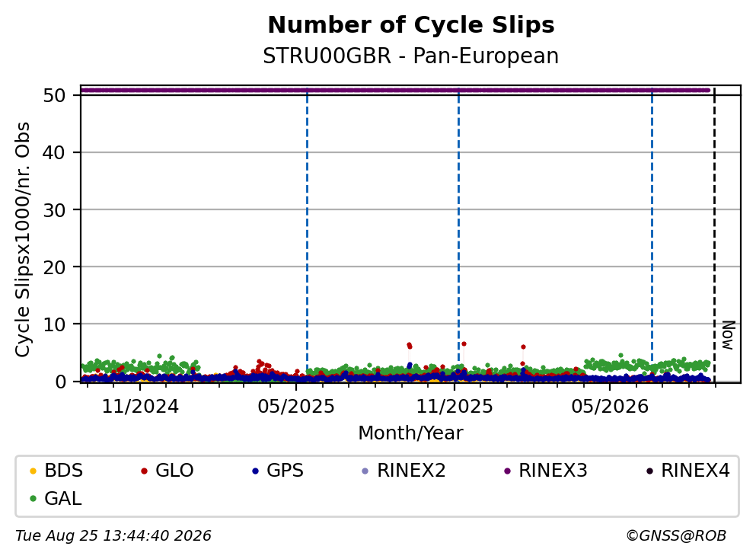
Task: Click the RINEX4 legend marker
Action: coord(649,471)
